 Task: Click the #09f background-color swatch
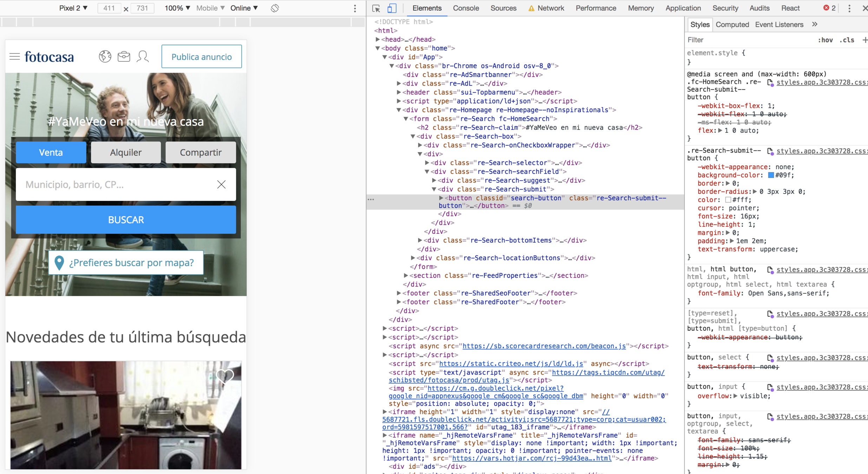coord(771,175)
